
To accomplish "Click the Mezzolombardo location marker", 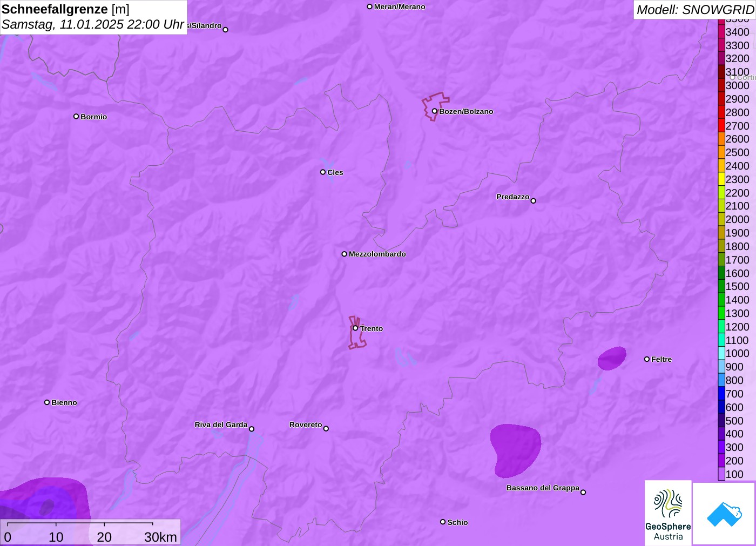I will click(345, 254).
